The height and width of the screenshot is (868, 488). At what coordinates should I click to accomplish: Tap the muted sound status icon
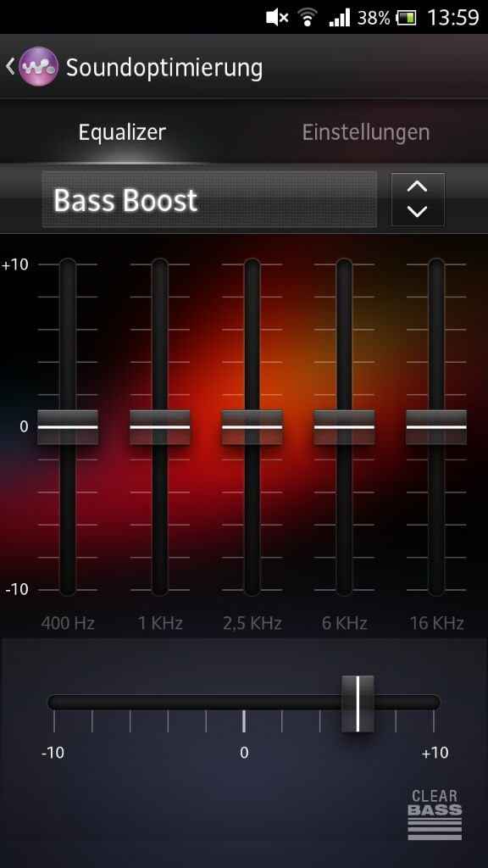(277, 18)
